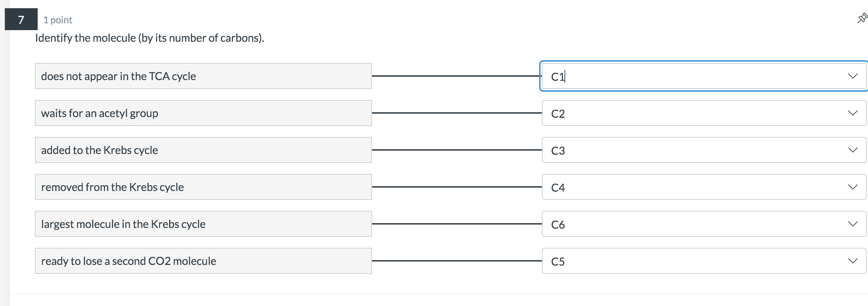Select the 'waits for an acetyl group' prompt
Screen dimensions: 868x306
point(203,113)
